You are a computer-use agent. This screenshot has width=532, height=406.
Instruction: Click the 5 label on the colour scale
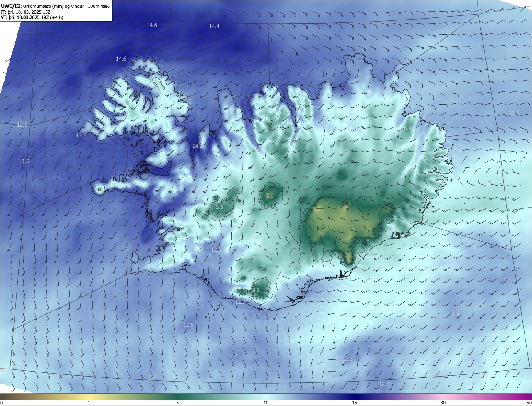177,403
